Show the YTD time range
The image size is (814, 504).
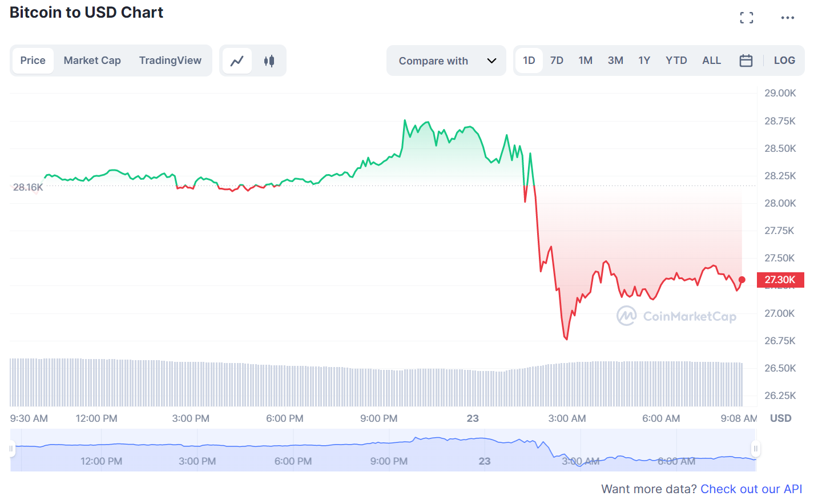[676, 61]
